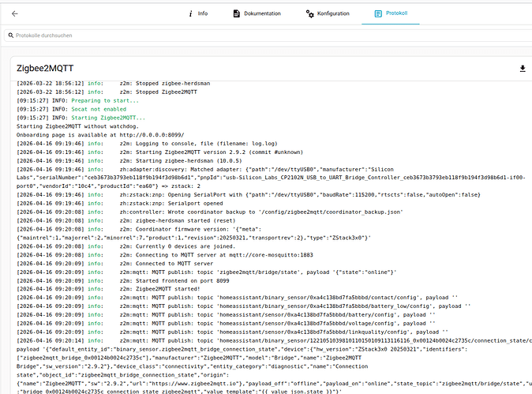Click the magnifier icon in the search bar
The width and height of the screenshot is (532, 394).
11,36
